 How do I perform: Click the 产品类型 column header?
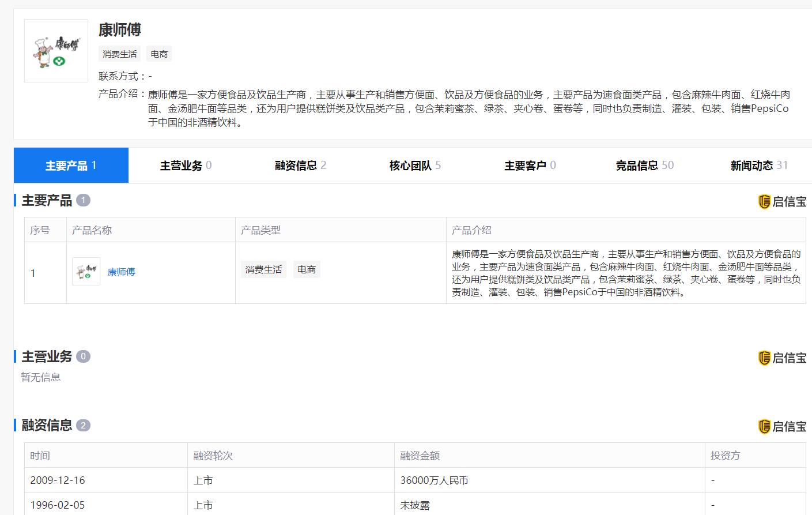341,230
